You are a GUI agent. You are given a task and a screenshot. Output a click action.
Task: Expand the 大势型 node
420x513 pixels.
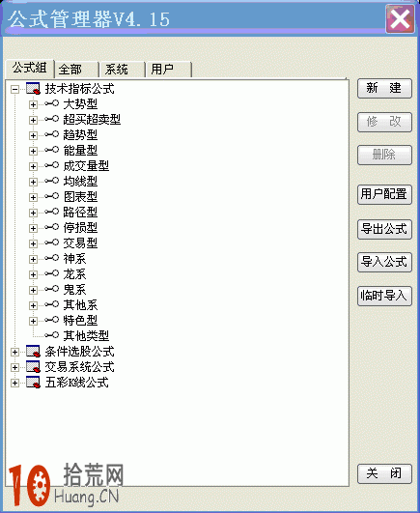[x=33, y=104]
